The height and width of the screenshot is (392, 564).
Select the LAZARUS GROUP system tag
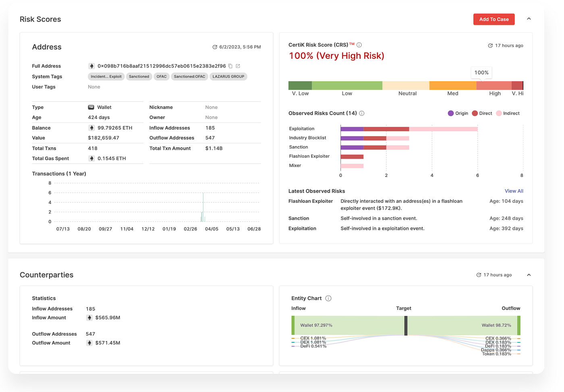(228, 76)
